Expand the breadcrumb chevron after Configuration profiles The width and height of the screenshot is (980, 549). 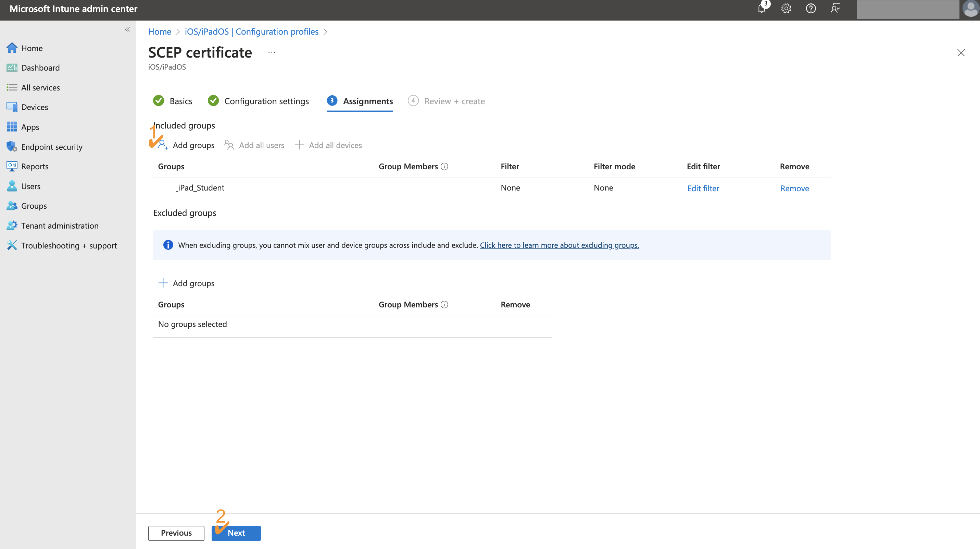tap(326, 32)
